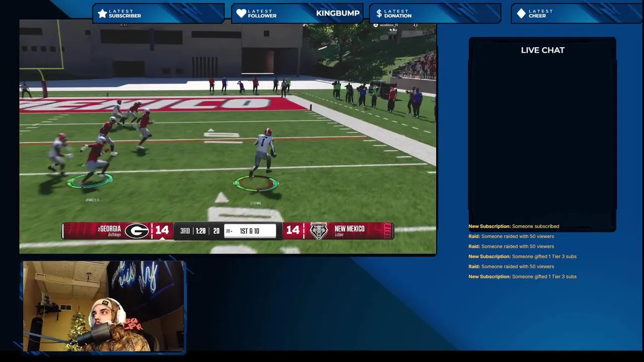This screenshot has height=362, width=644.
Task: Click the New Mexico Lobos wolf logo
Action: (x=318, y=231)
